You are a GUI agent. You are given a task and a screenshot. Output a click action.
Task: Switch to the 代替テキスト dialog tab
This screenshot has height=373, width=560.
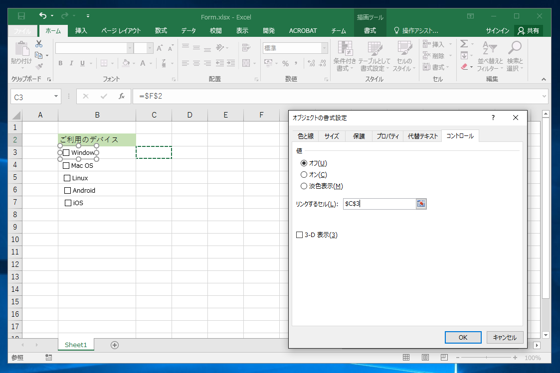click(423, 136)
